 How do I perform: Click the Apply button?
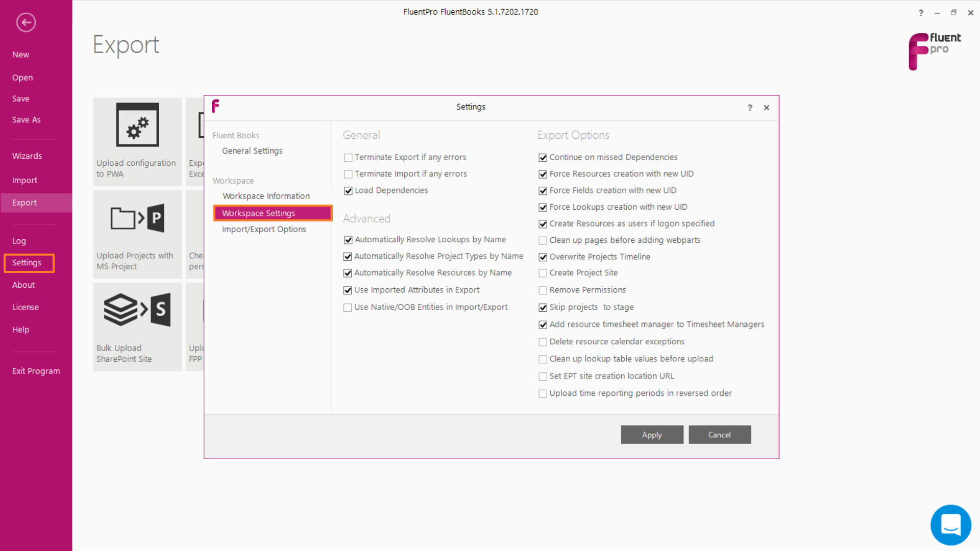[652, 435]
